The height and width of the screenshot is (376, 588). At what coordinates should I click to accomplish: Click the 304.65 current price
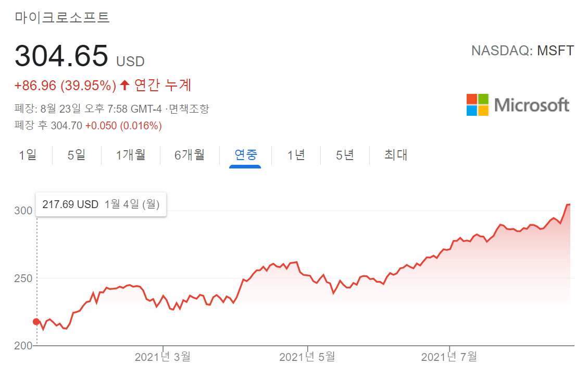[61, 56]
